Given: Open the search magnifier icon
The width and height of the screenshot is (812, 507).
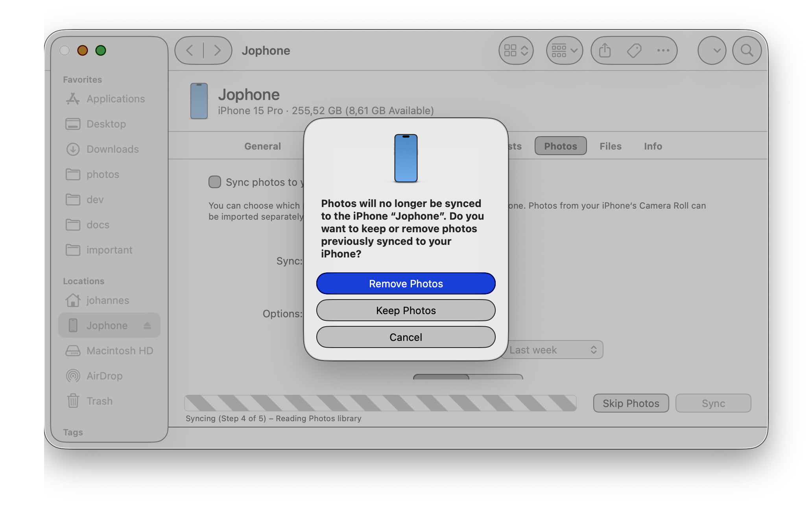Looking at the screenshot, I should click(747, 50).
